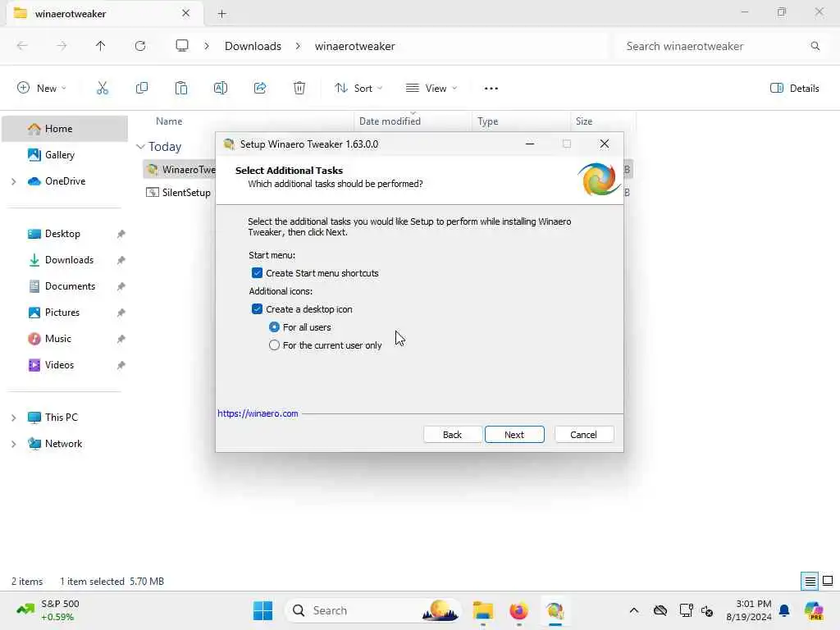Click chevron after Downloads in address bar

(298, 46)
